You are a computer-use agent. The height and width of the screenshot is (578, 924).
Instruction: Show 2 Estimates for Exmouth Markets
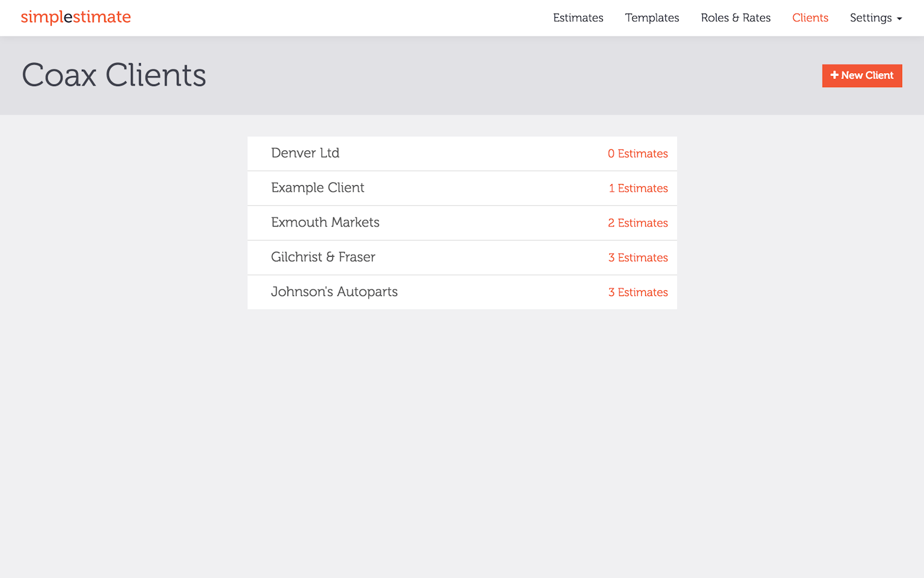(x=638, y=223)
